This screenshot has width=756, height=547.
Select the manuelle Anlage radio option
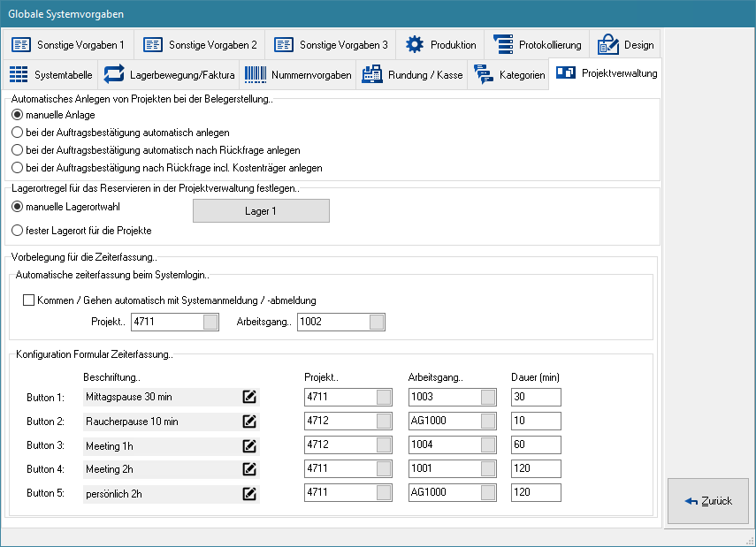pos(18,115)
